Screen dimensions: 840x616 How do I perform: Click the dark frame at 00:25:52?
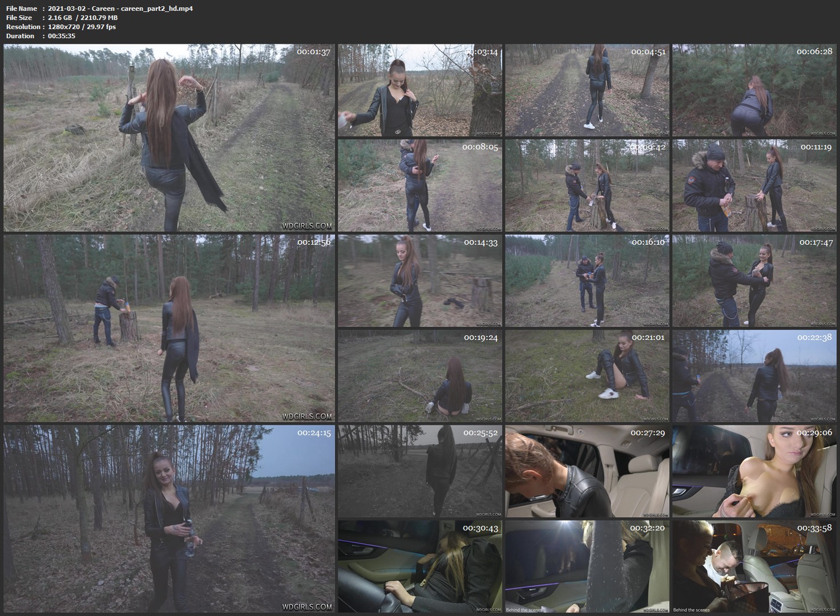420,471
